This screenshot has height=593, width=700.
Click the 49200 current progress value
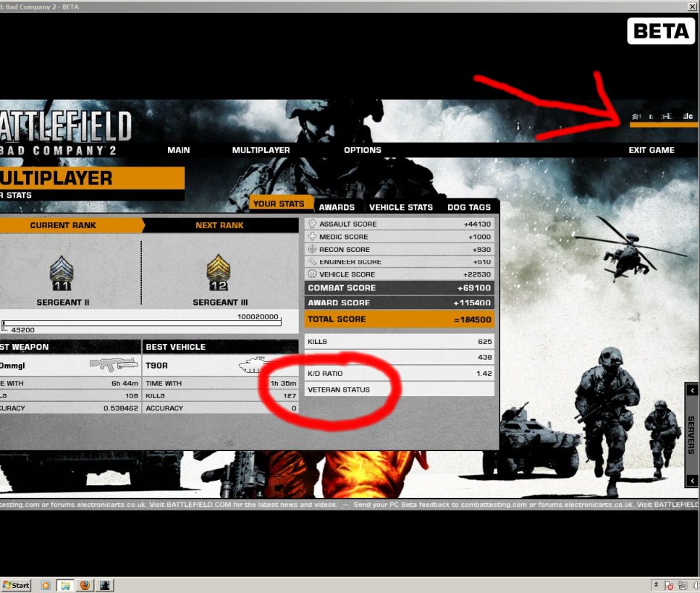22,330
